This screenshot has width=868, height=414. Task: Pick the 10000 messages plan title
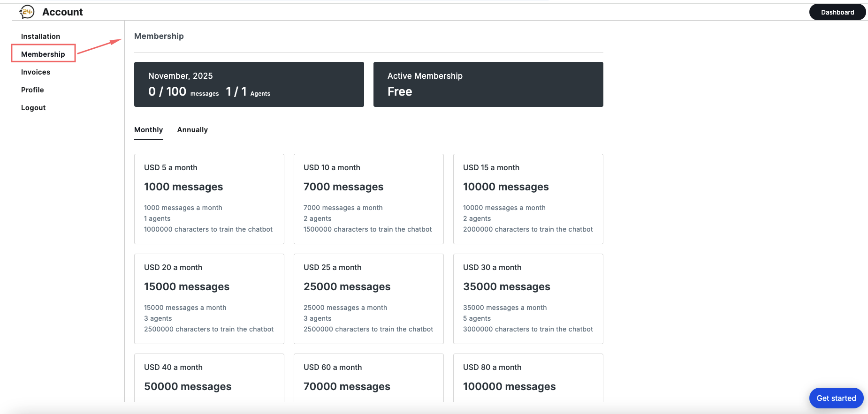pos(506,187)
